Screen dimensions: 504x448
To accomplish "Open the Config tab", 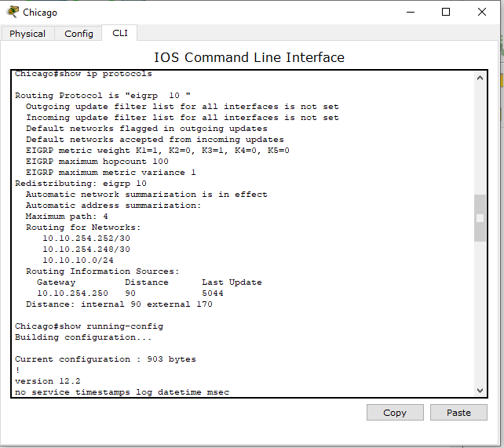I will pyautogui.click(x=79, y=34).
